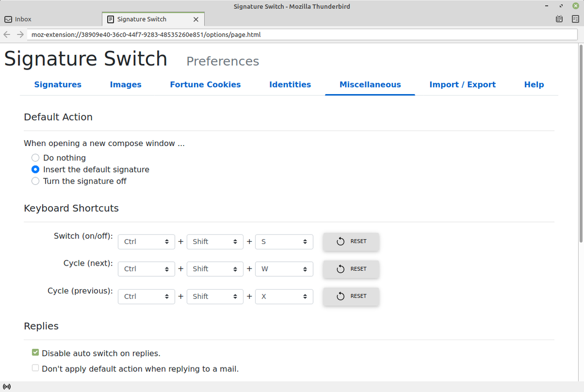This screenshot has width=584, height=392.
Task: Click the back navigation arrow
Action: (7, 35)
